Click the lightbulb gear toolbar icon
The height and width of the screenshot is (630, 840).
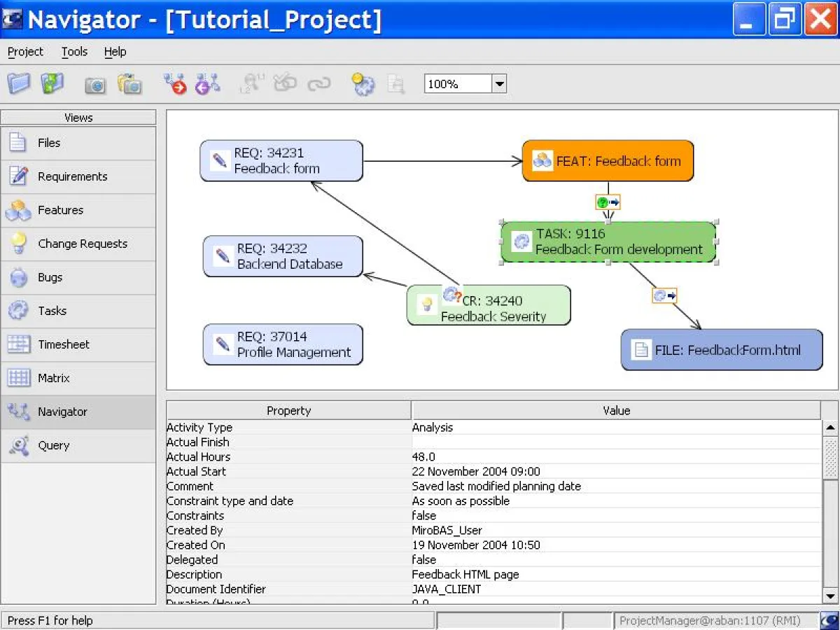363,84
